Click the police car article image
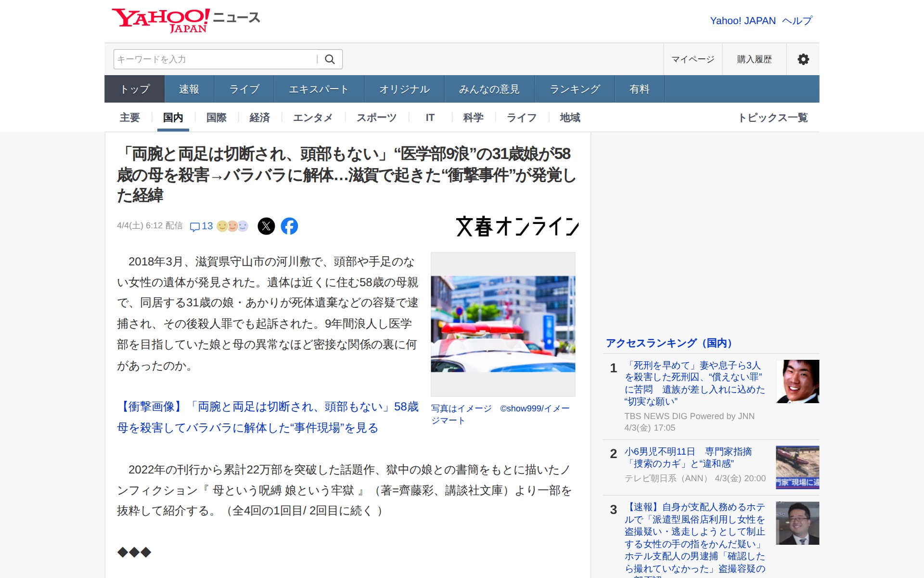Screen dimensions: 924x578 [502, 323]
